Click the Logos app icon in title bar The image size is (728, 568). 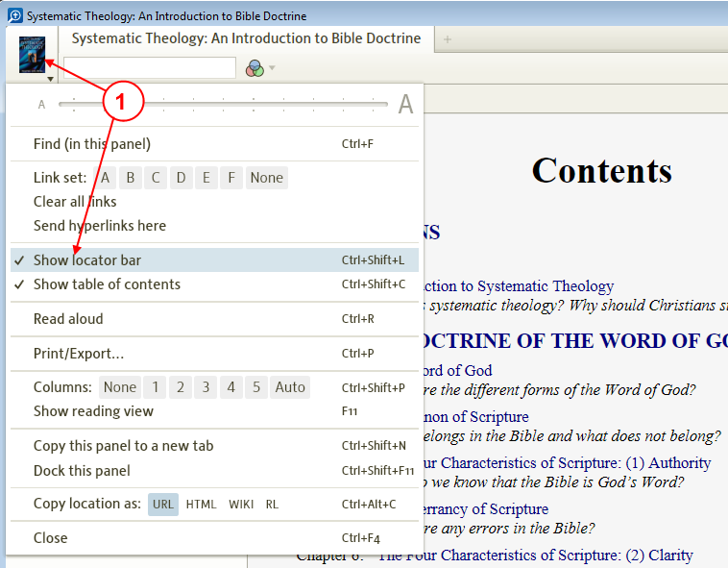tap(14, 15)
